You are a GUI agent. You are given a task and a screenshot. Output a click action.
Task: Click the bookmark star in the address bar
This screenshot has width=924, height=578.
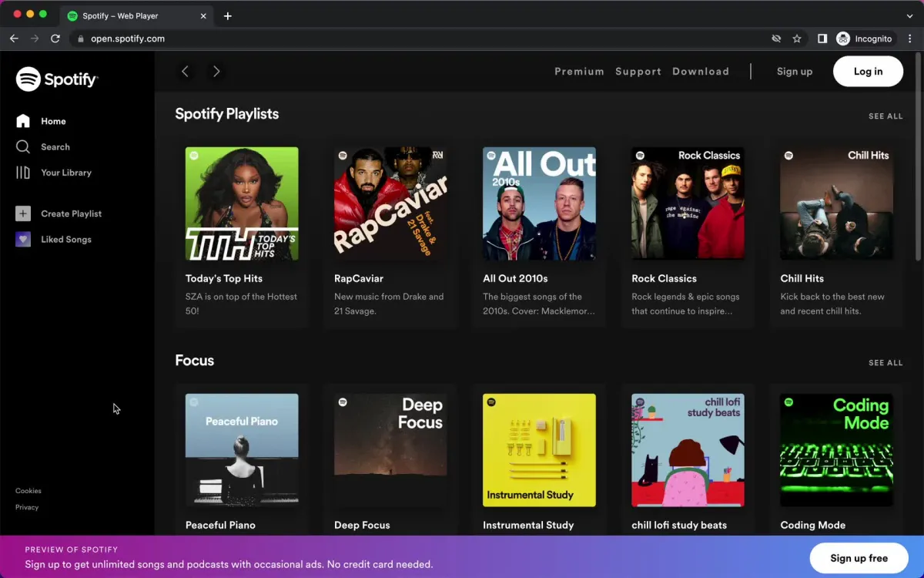coord(797,38)
